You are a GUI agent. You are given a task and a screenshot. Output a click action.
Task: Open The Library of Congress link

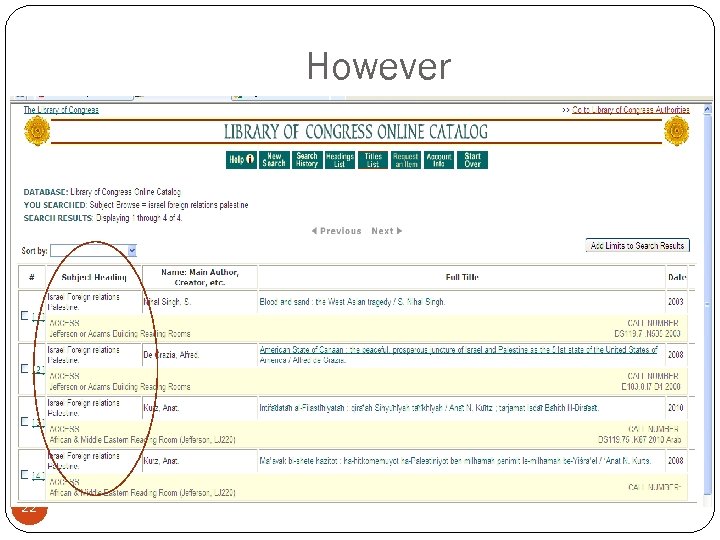tap(61, 110)
